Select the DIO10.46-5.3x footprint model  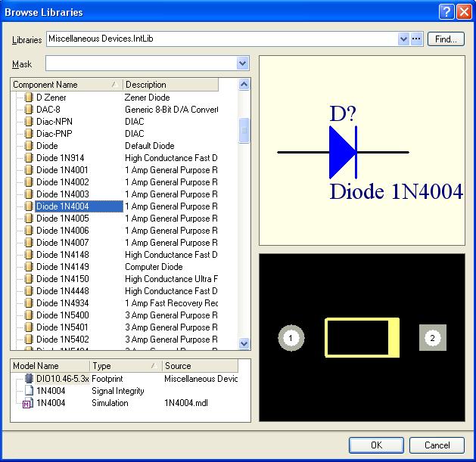[62, 379]
